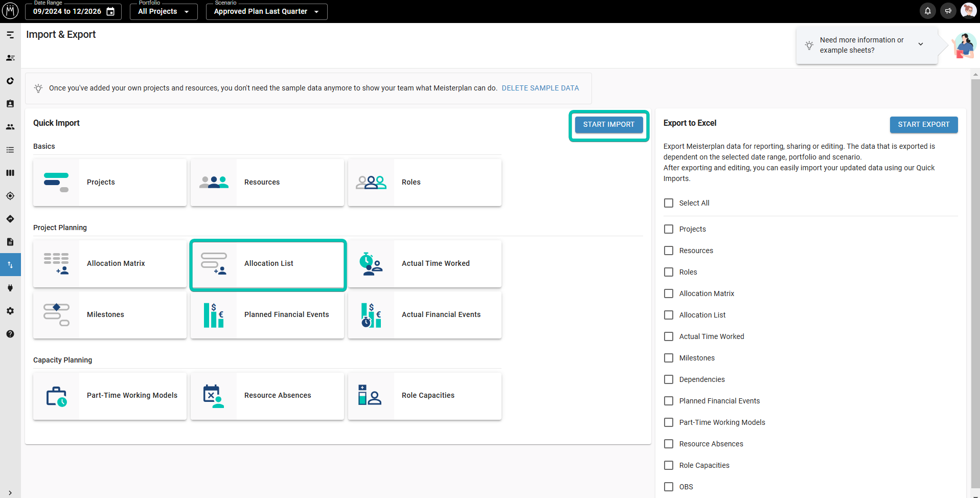The image size is (980, 498).
Task: Open notifications bell icon
Action: pos(928,11)
